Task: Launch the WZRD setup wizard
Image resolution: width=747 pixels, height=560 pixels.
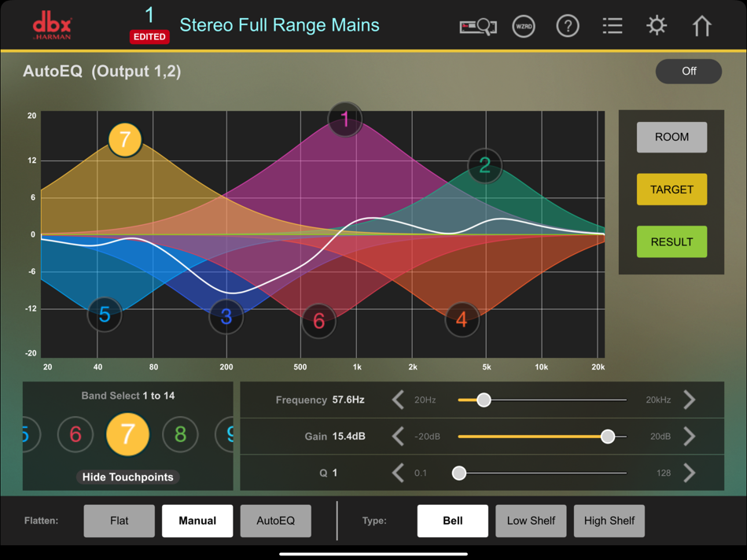Action: (x=524, y=26)
